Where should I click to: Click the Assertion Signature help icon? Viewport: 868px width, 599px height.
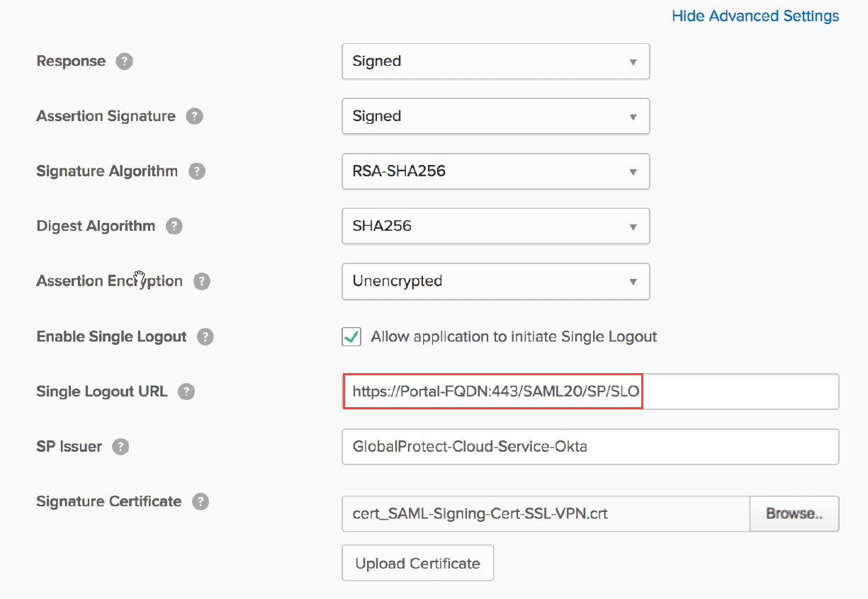(x=194, y=116)
